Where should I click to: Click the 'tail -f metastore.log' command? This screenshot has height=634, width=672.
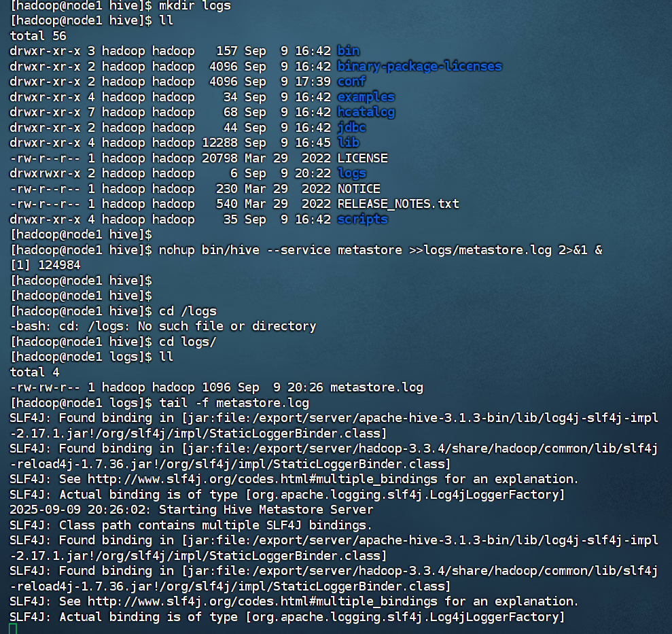click(234, 403)
